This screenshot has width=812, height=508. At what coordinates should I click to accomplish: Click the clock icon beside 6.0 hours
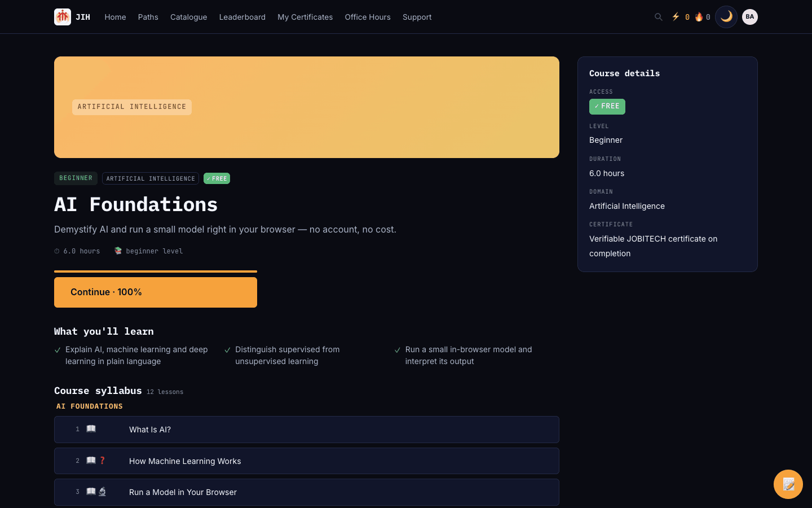(x=57, y=251)
